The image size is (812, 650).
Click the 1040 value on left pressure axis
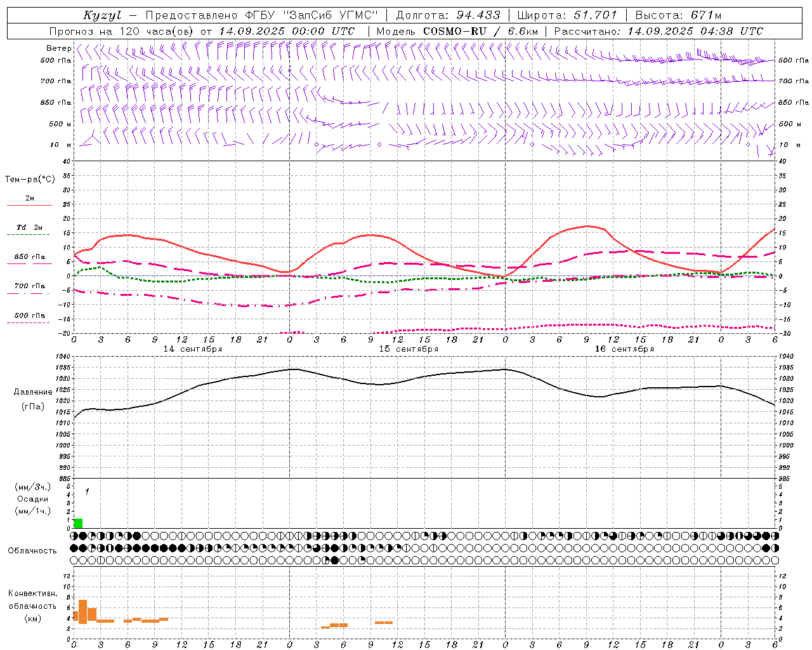click(x=63, y=357)
